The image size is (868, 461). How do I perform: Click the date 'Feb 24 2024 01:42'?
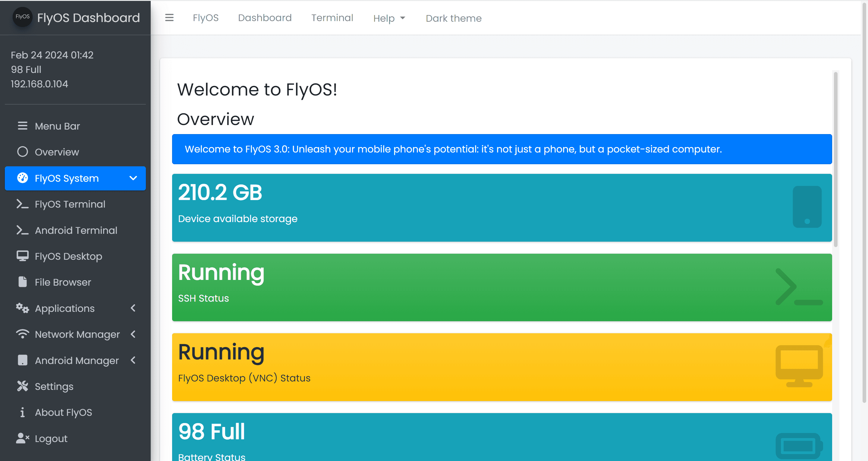(52, 55)
